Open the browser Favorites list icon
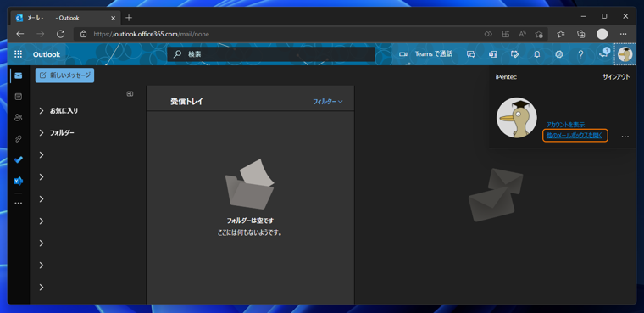The height and width of the screenshot is (313, 644). point(561,34)
